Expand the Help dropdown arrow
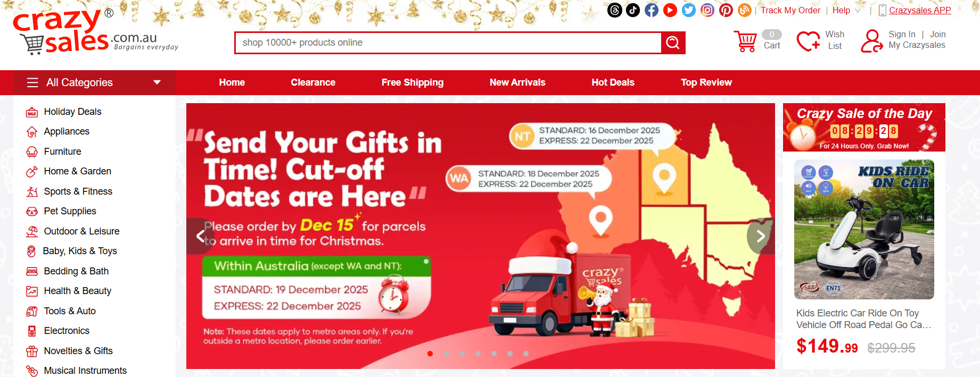 pyautogui.click(x=858, y=11)
